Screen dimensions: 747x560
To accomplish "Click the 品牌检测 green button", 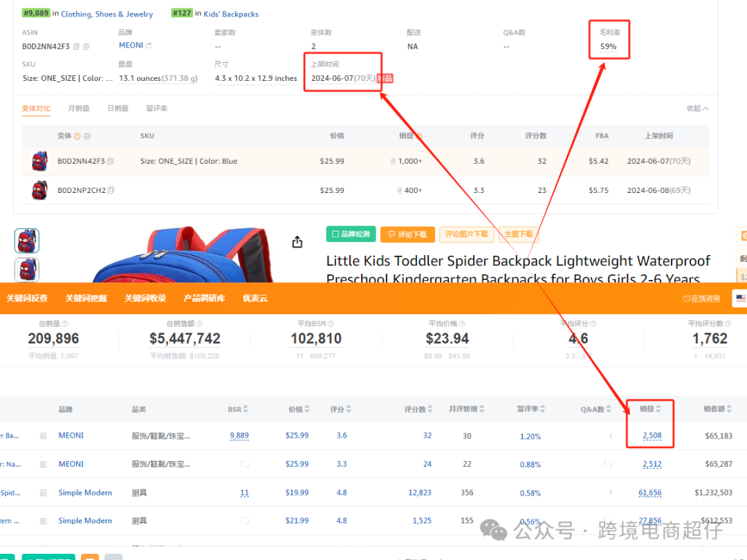I will click(x=351, y=234).
